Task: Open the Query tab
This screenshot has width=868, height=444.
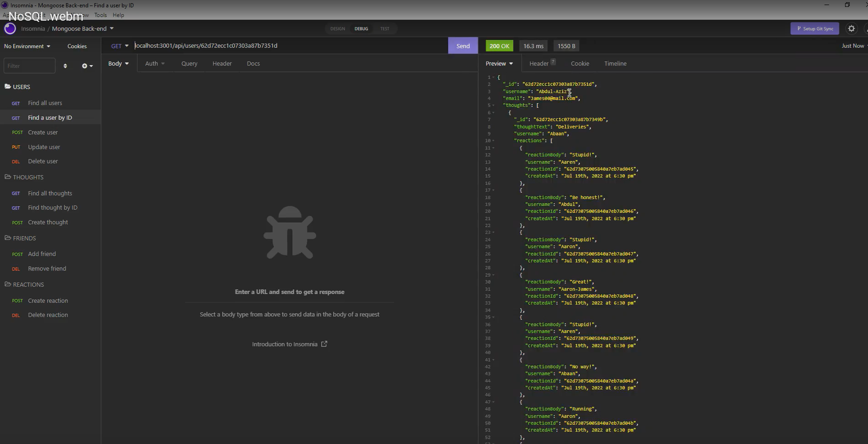Action: pyautogui.click(x=189, y=64)
